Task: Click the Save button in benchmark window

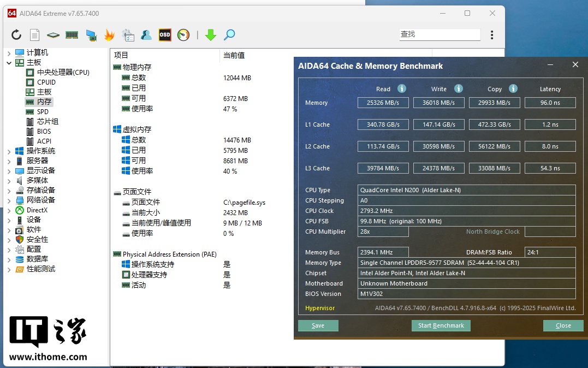Action: pyautogui.click(x=318, y=325)
